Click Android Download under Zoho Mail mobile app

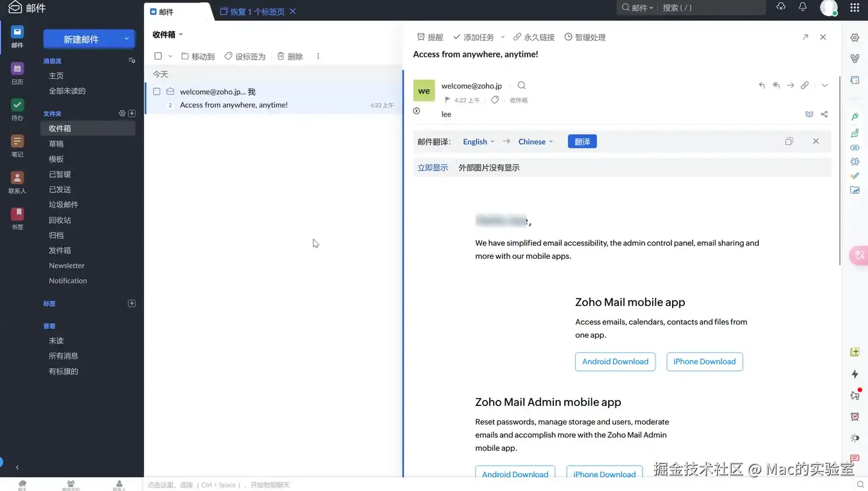(615, 361)
